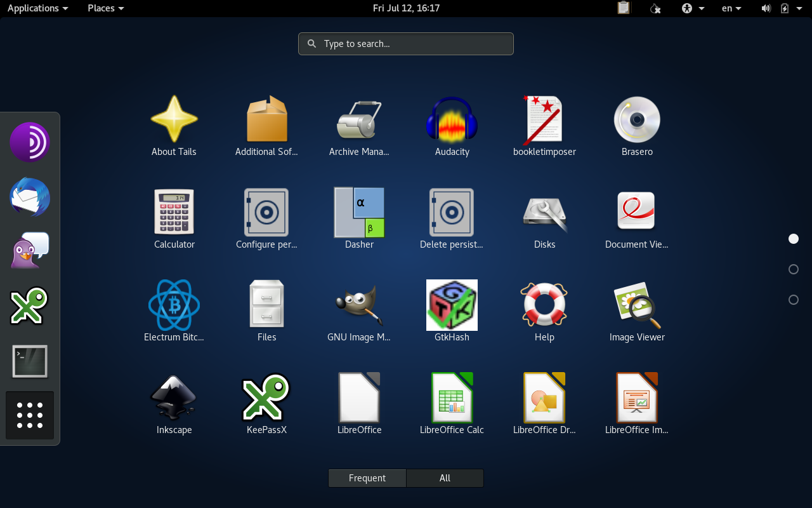This screenshot has width=812, height=508.
Task: Launch Audacity audio editor
Action: [x=452, y=126]
